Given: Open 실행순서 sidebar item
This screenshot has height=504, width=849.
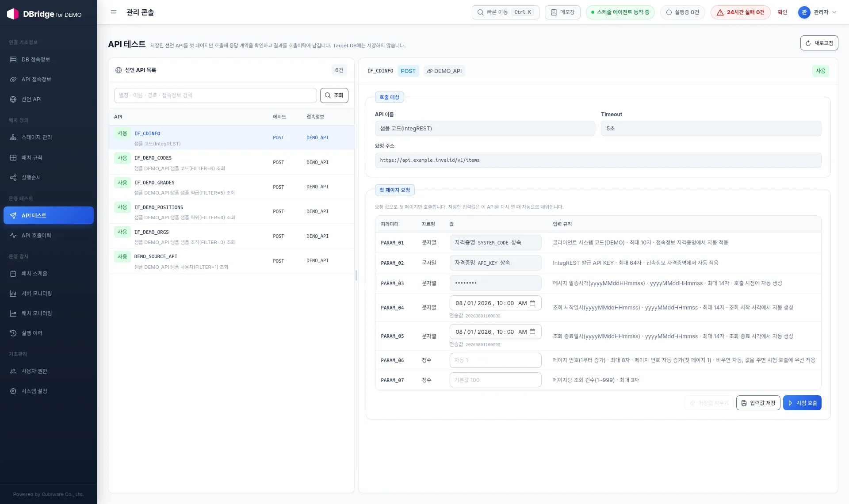Looking at the screenshot, I should click(49, 177).
